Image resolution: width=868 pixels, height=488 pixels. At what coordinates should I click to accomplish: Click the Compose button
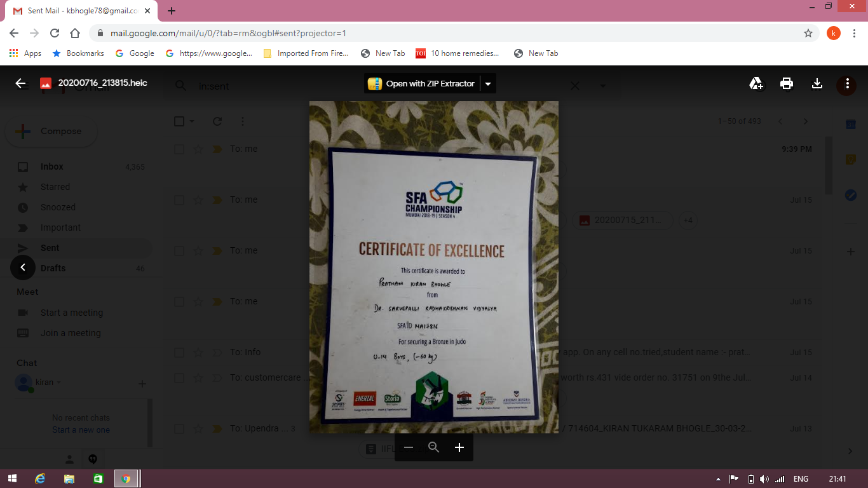pyautogui.click(x=51, y=132)
